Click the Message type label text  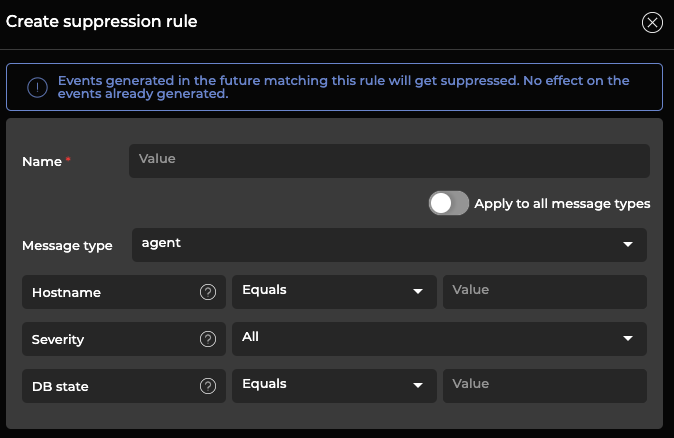point(67,245)
